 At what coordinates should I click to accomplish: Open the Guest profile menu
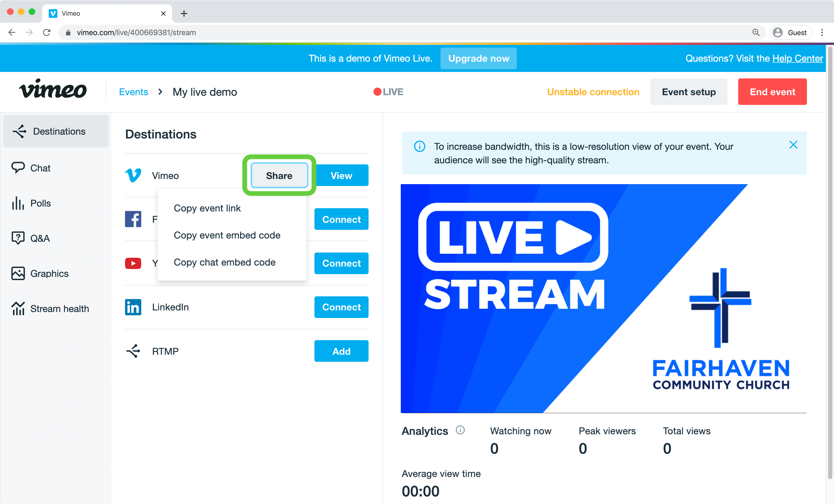(x=791, y=32)
